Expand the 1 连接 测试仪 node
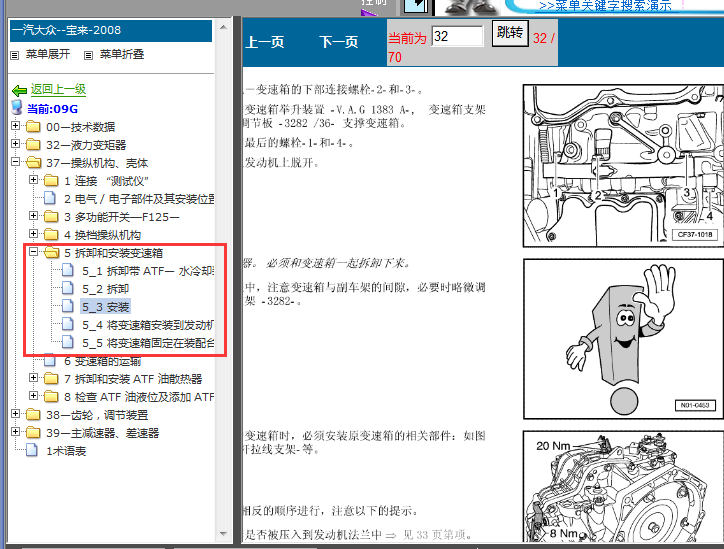The width and height of the screenshot is (724, 549). (33, 180)
